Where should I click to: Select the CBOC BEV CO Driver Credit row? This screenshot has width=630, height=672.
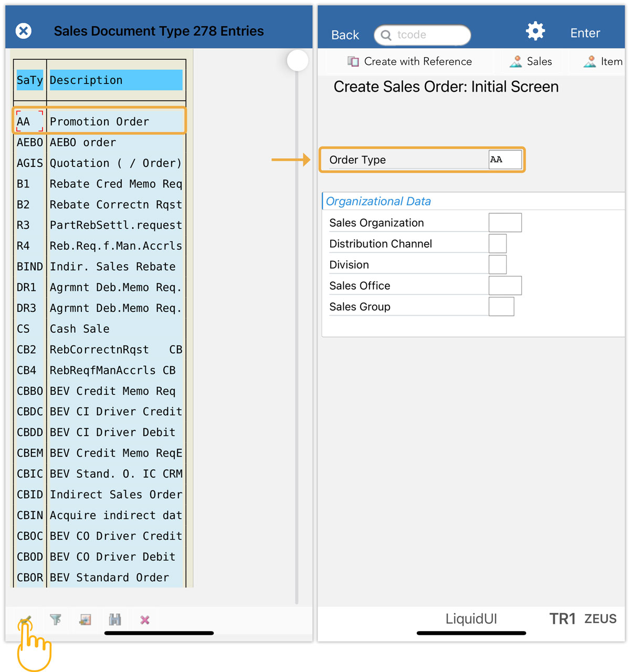coord(100,536)
